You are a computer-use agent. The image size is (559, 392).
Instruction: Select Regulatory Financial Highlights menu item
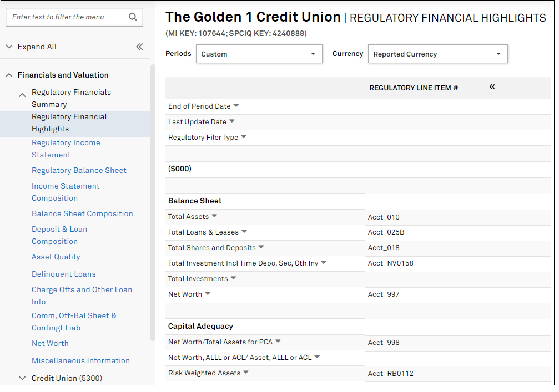[69, 123]
